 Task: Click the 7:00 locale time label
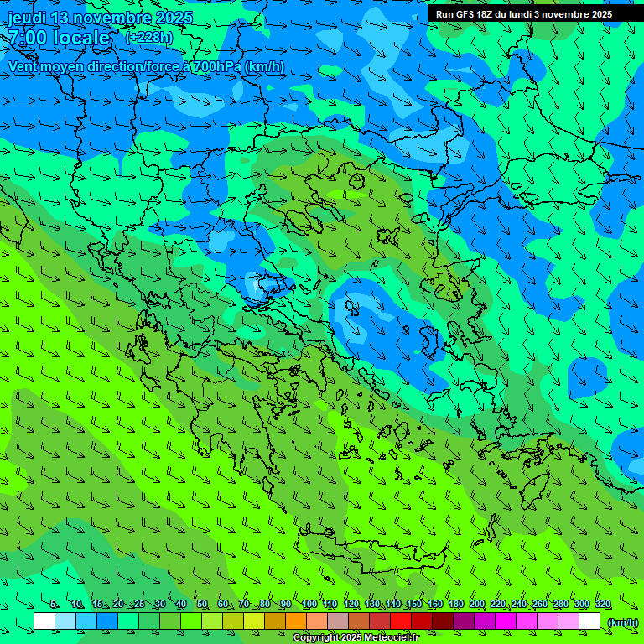point(60,38)
